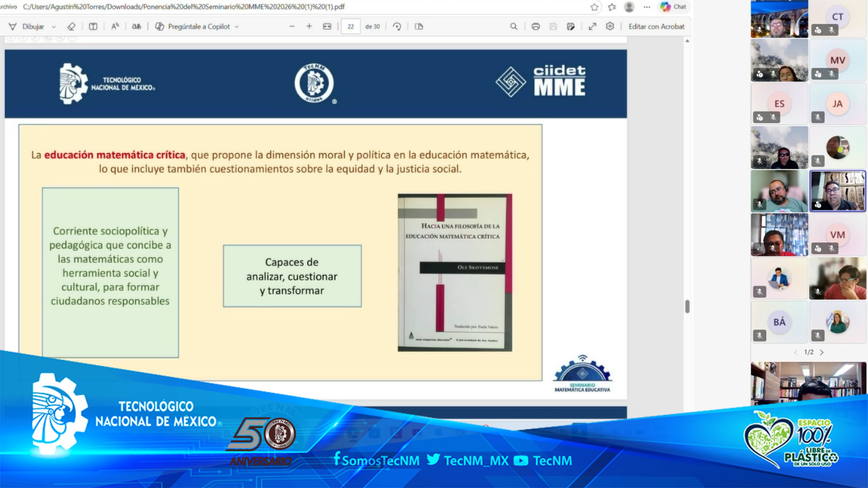Open the browser three-dots menu
This screenshot has height=488, width=868.
tap(647, 7)
